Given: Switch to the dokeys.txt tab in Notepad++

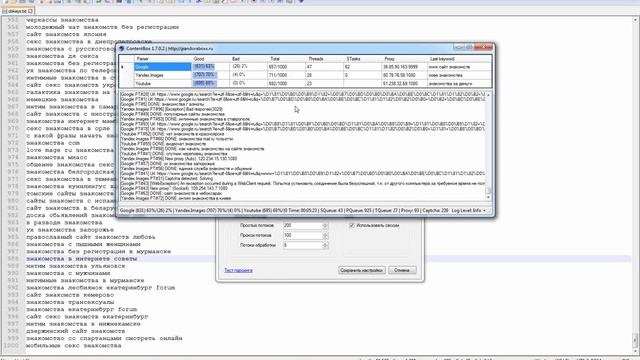Looking at the screenshot, I should [x=17, y=11].
